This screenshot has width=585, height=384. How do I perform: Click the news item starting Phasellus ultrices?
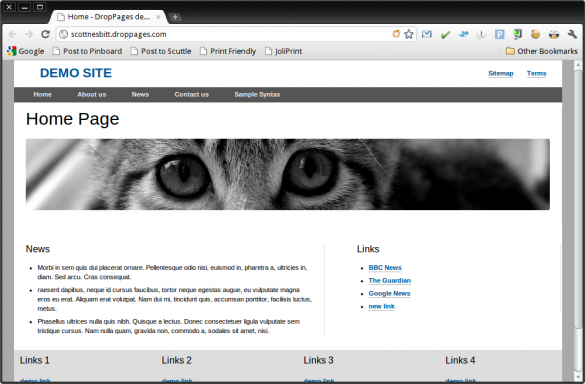click(x=169, y=326)
